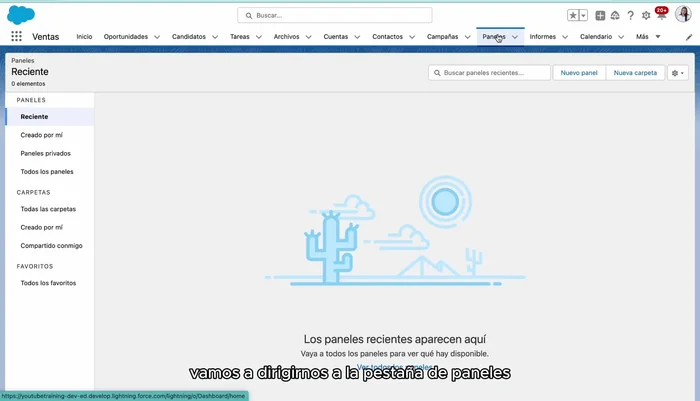Open the Favorites star icon
This screenshot has width=700, height=401.
[573, 15]
